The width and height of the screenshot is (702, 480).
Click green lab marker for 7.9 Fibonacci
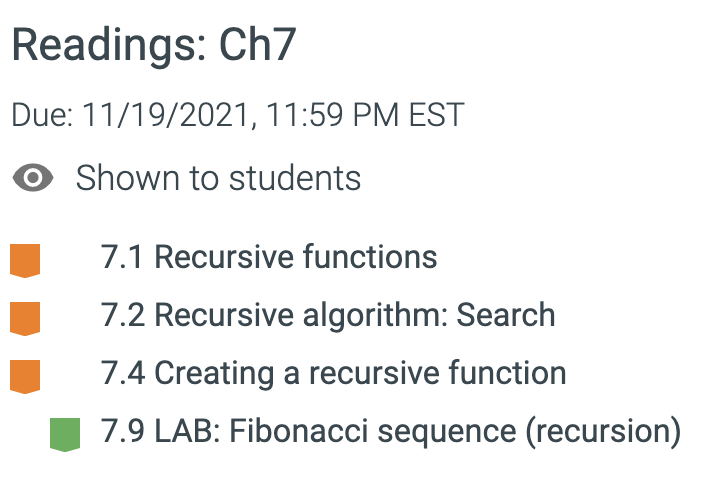[65, 435]
